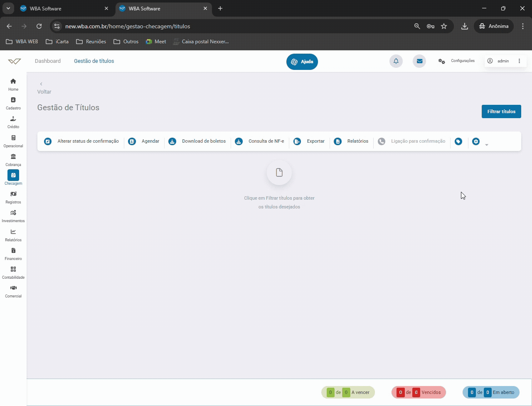The width and height of the screenshot is (532, 406).
Task: Open the Relatórios section in the left sidebar
Action: tap(13, 235)
